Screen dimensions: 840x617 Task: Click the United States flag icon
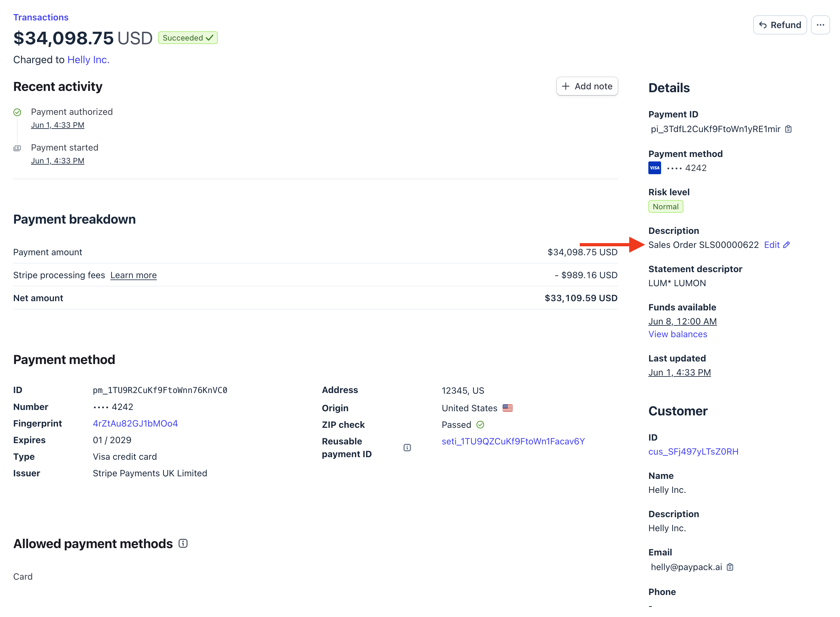(x=507, y=408)
